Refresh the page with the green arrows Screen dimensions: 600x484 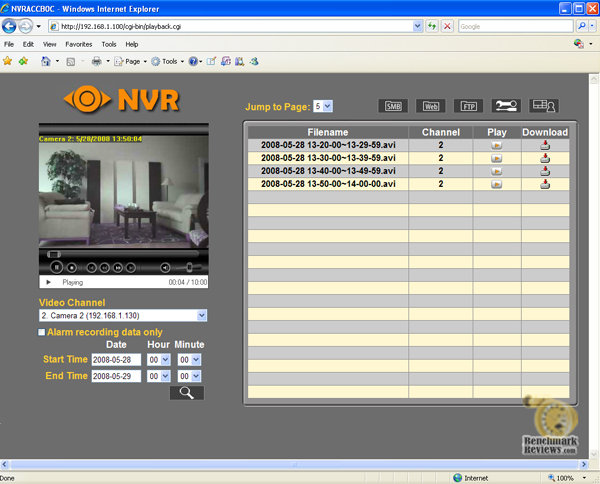[432, 26]
